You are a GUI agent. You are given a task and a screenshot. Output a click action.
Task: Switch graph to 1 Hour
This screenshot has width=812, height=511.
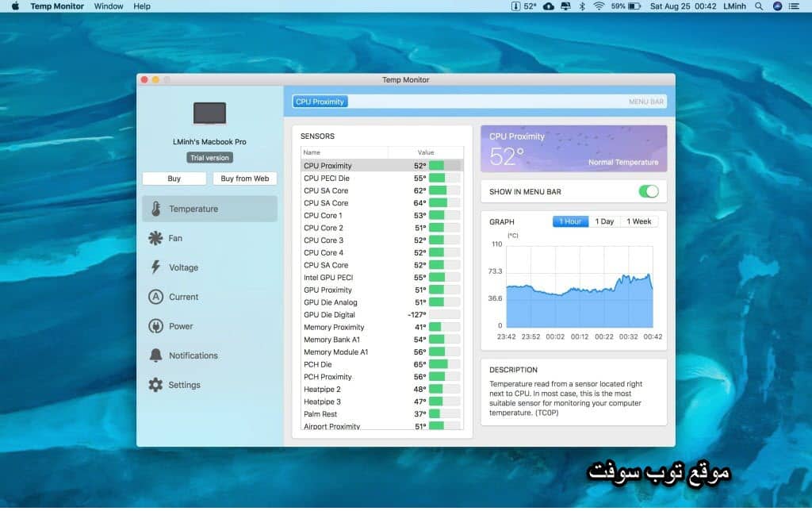(x=570, y=221)
